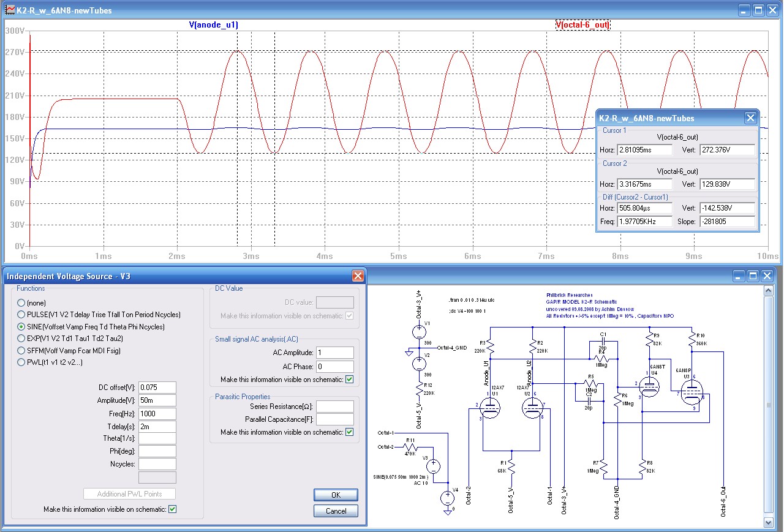Image resolution: width=784 pixels, height=532 pixels.
Task: Toggle visibility checkbox under Parasitic Properties
Action: coord(349,432)
